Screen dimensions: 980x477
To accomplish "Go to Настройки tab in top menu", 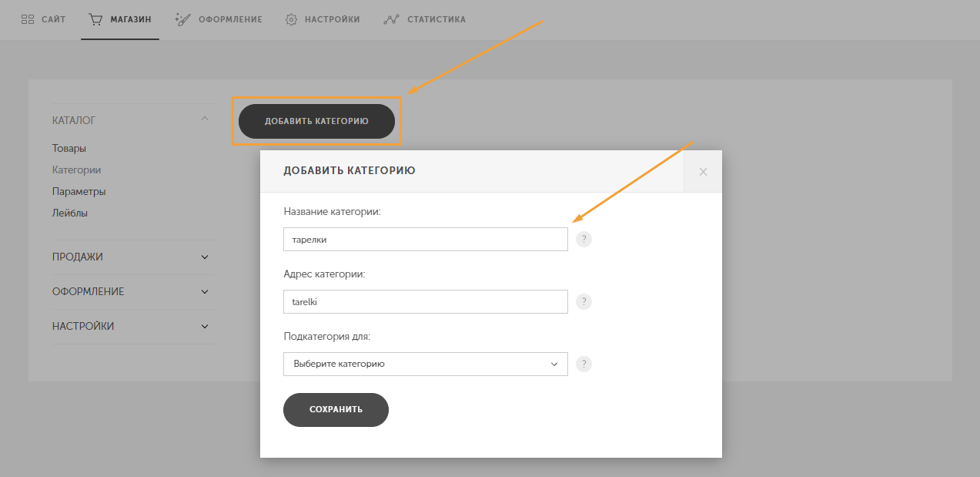I will click(x=323, y=19).
